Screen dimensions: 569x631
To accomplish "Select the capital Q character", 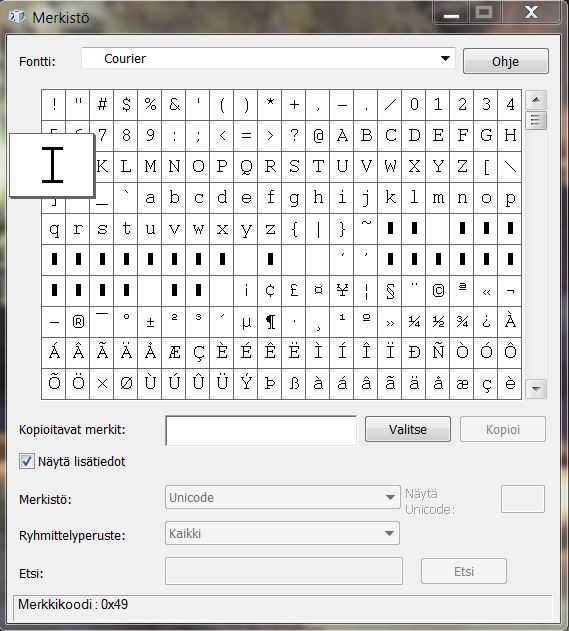I will coord(246,167).
